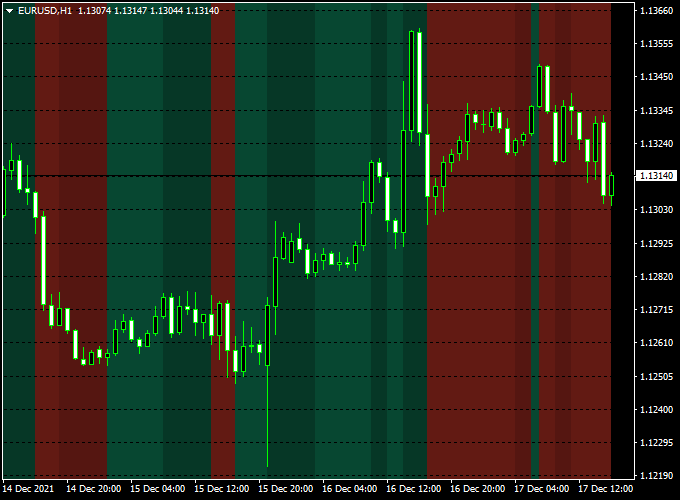Click the 1.12925 price scale label
This screenshot has height=500, width=680.
coord(657,243)
